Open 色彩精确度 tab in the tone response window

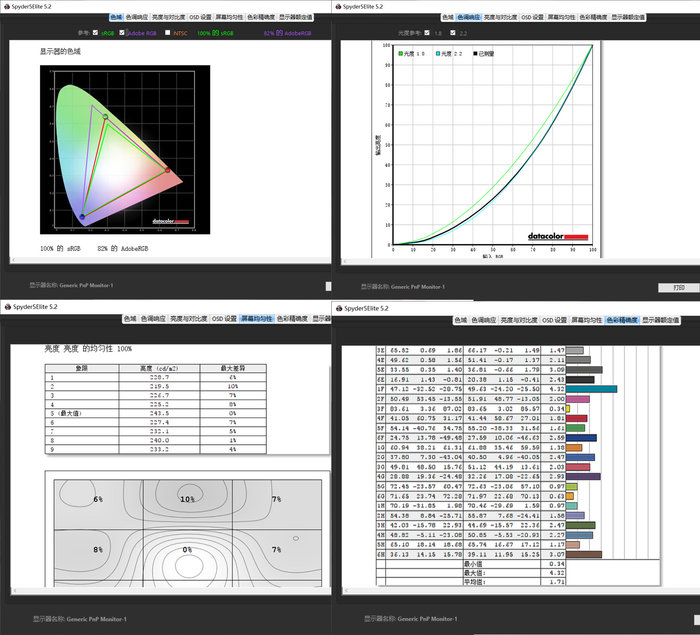click(593, 17)
